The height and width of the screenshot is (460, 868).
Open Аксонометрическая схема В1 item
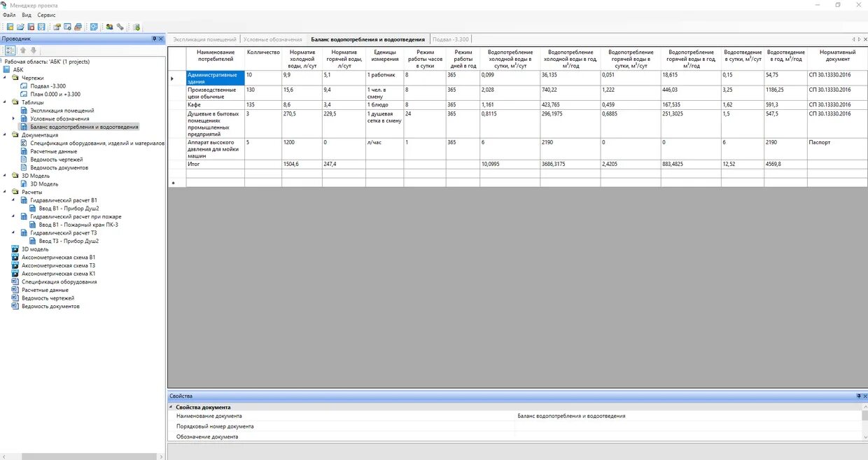click(59, 257)
